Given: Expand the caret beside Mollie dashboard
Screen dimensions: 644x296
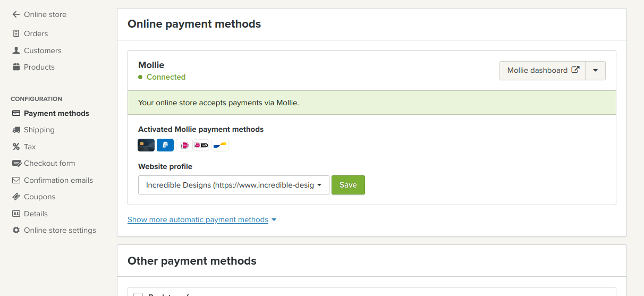Looking at the screenshot, I should (595, 70).
